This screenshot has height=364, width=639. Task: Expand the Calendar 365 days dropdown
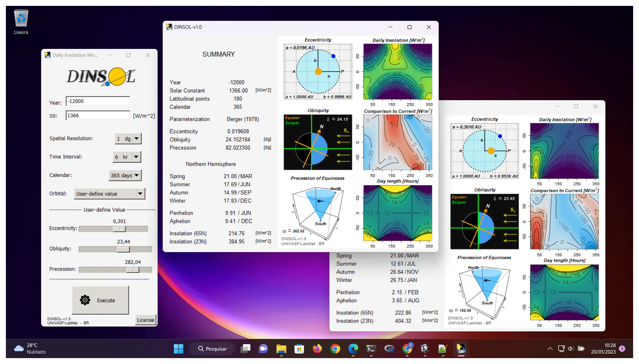point(137,175)
